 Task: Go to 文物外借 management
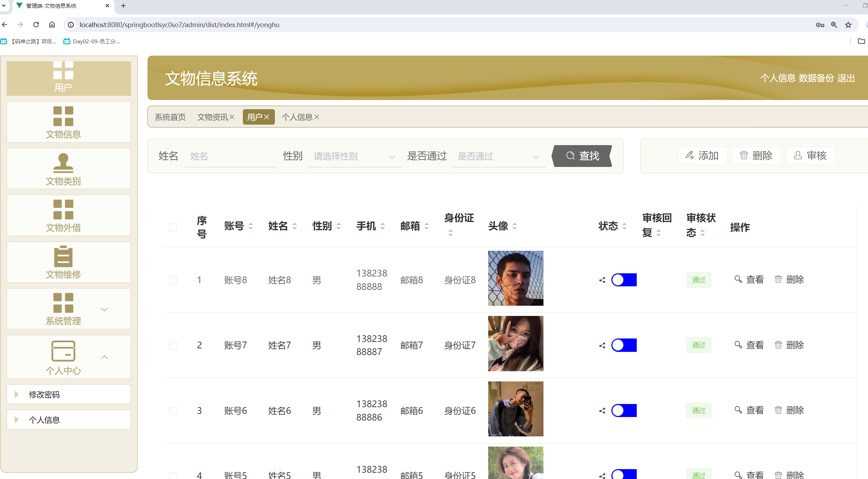pyautogui.click(x=68, y=216)
